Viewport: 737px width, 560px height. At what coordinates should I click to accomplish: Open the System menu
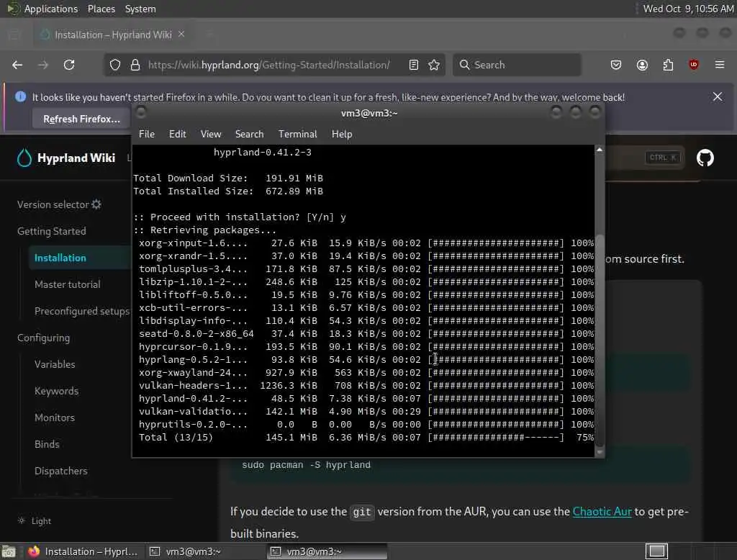[x=140, y=9]
